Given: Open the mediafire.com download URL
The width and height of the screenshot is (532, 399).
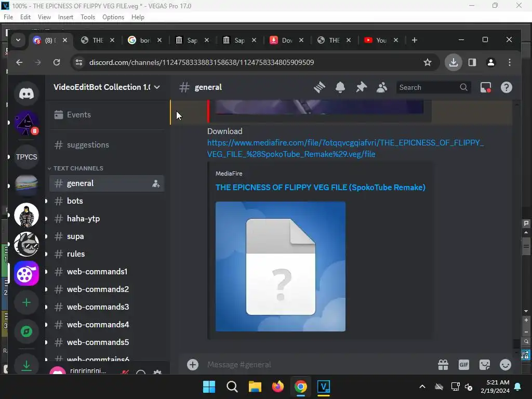Looking at the screenshot, I should coord(345,148).
